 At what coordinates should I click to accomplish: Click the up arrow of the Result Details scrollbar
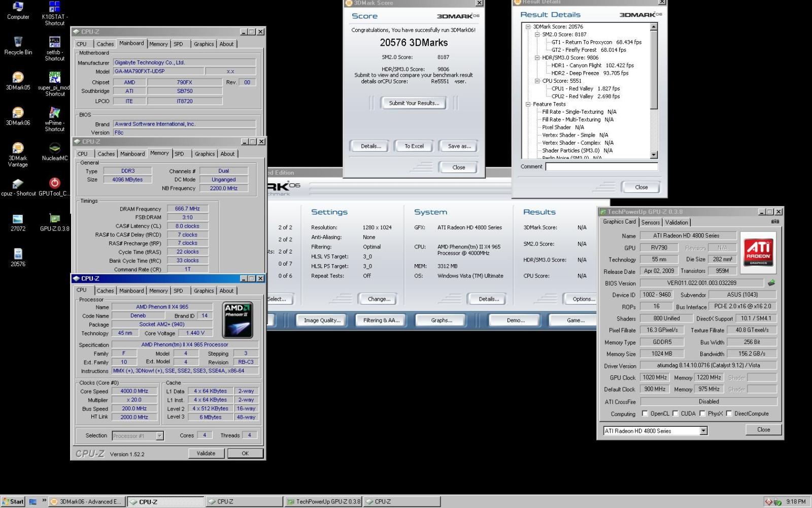click(x=654, y=26)
